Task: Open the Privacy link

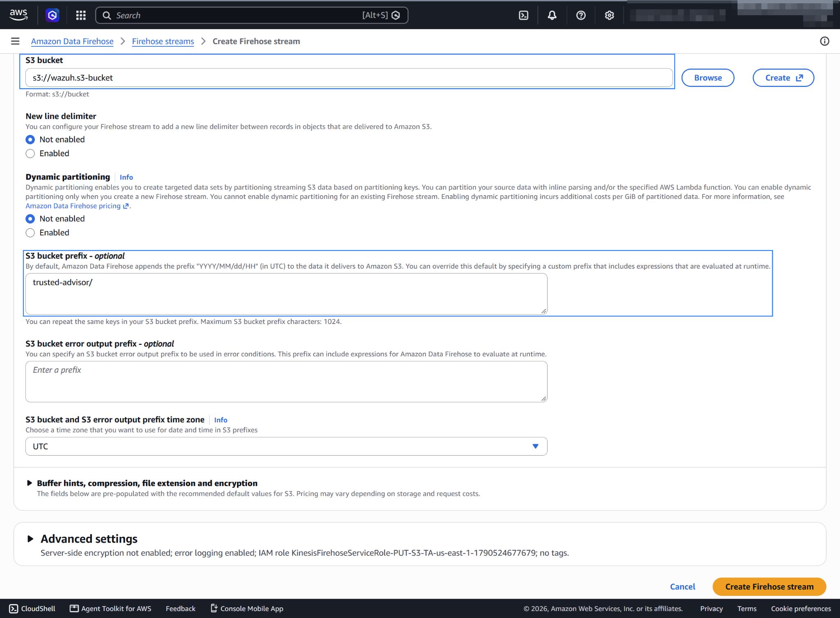Action: pyautogui.click(x=711, y=609)
